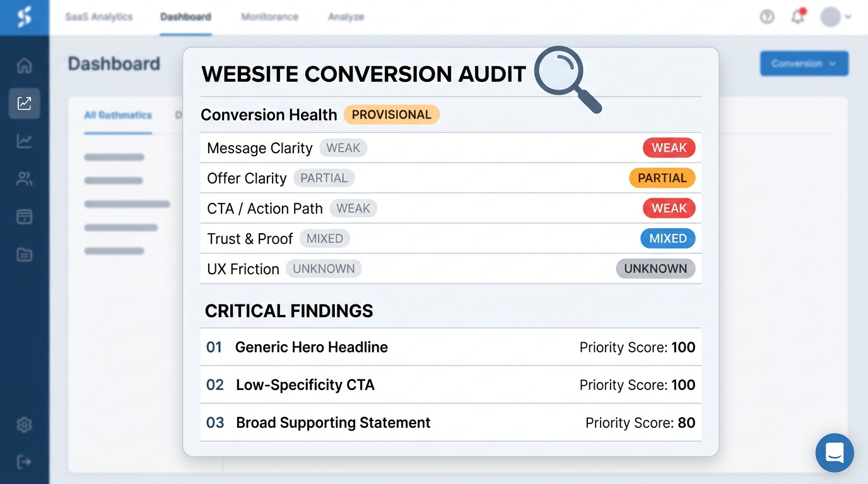This screenshot has height=484, width=868.
Task: Click the Dashboard page title
Action: coord(114,64)
